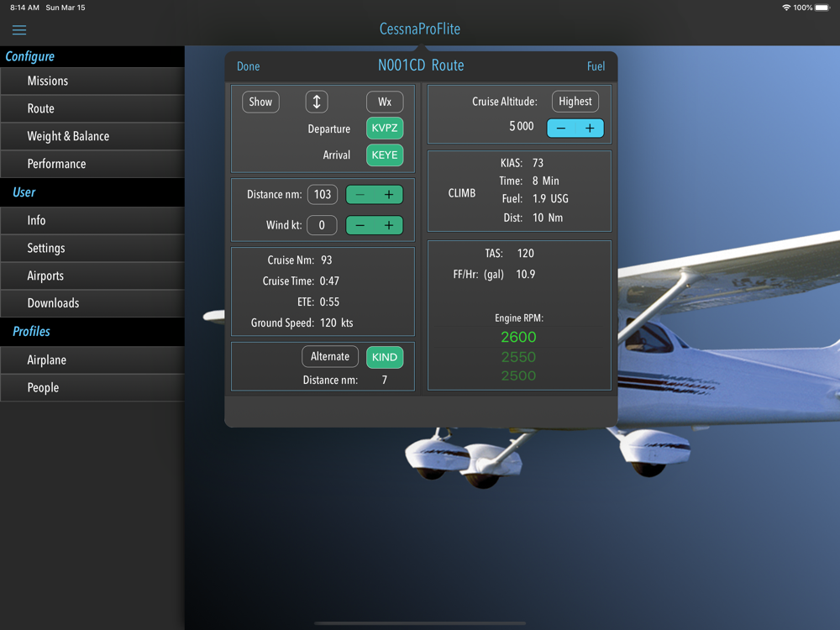Decrease Distance nm with minus button
The width and height of the screenshot is (840, 630).
coord(360,195)
